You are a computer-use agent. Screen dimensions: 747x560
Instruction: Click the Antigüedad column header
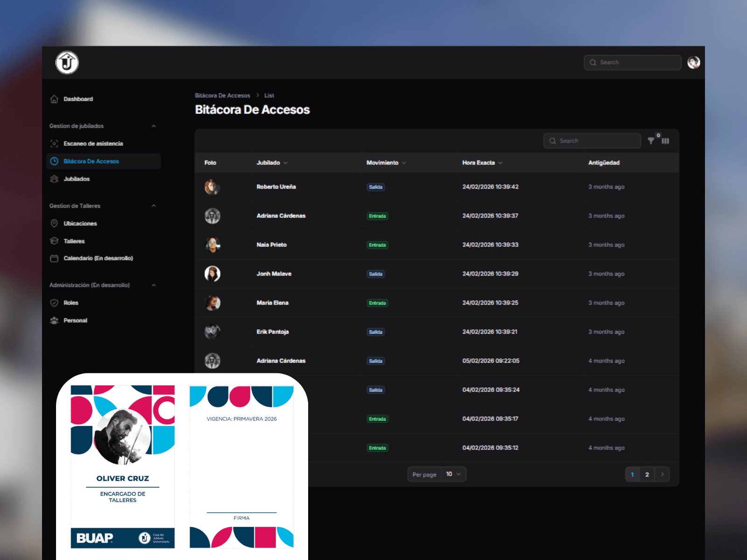[x=604, y=163]
